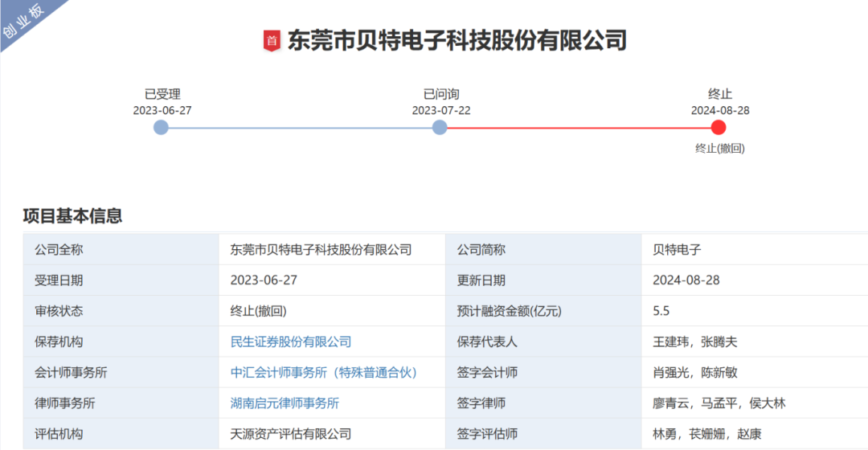This screenshot has width=868, height=450.
Task: Click the 5.5 expected financing amount value
Action: coord(661,311)
